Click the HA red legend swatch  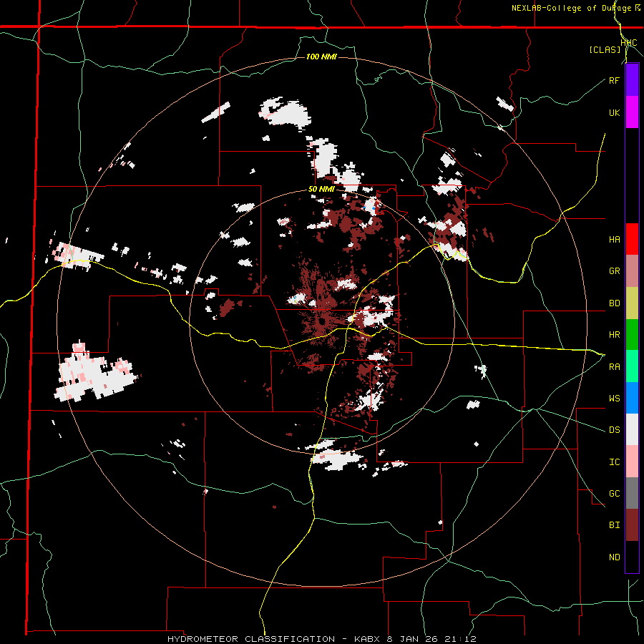coord(632,239)
